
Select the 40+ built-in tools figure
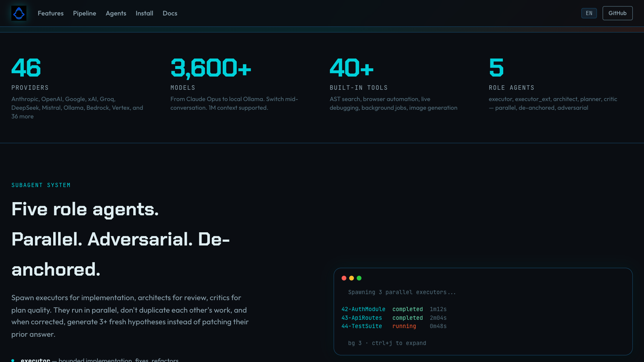click(x=351, y=68)
